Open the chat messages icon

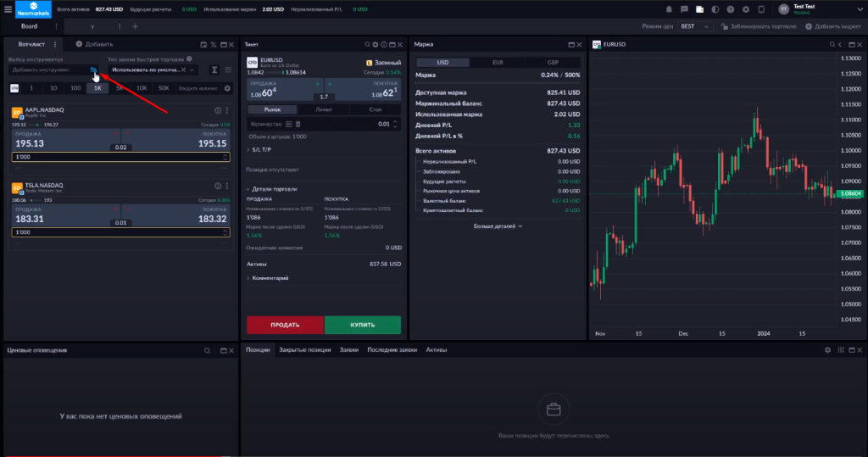684,9
